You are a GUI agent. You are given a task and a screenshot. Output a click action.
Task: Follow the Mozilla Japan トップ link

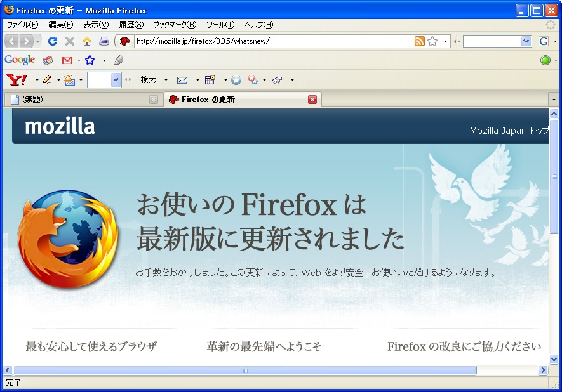[509, 131]
